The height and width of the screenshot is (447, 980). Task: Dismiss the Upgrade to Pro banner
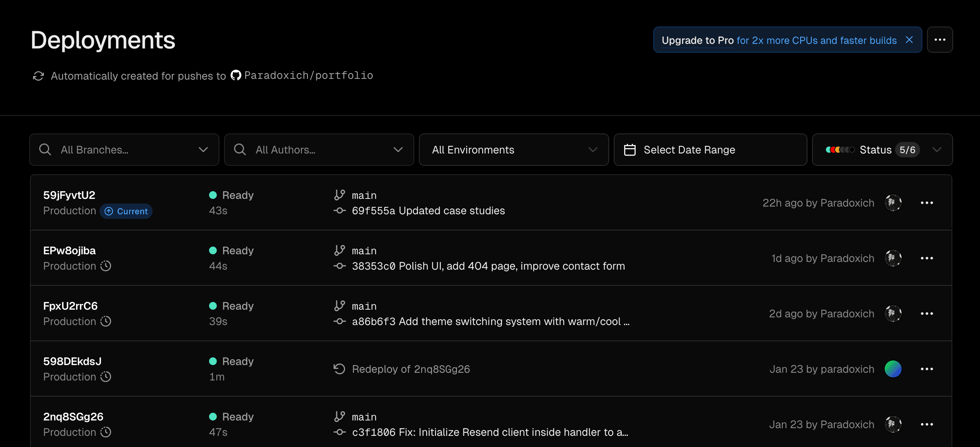pyautogui.click(x=909, y=40)
